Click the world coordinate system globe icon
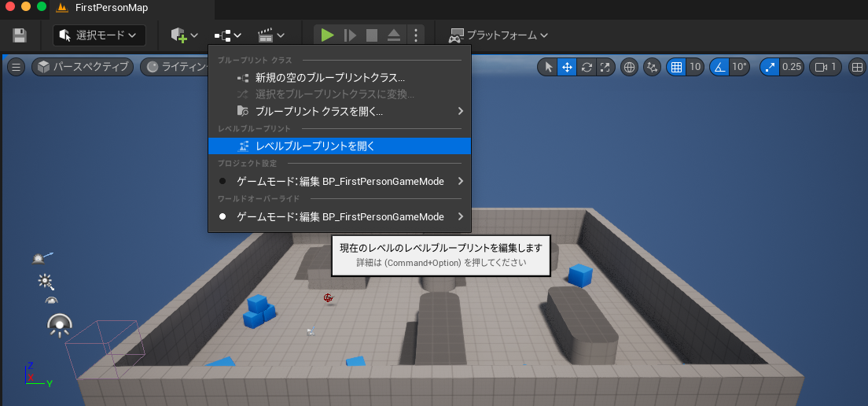Image resolution: width=868 pixels, height=406 pixels. tap(629, 67)
